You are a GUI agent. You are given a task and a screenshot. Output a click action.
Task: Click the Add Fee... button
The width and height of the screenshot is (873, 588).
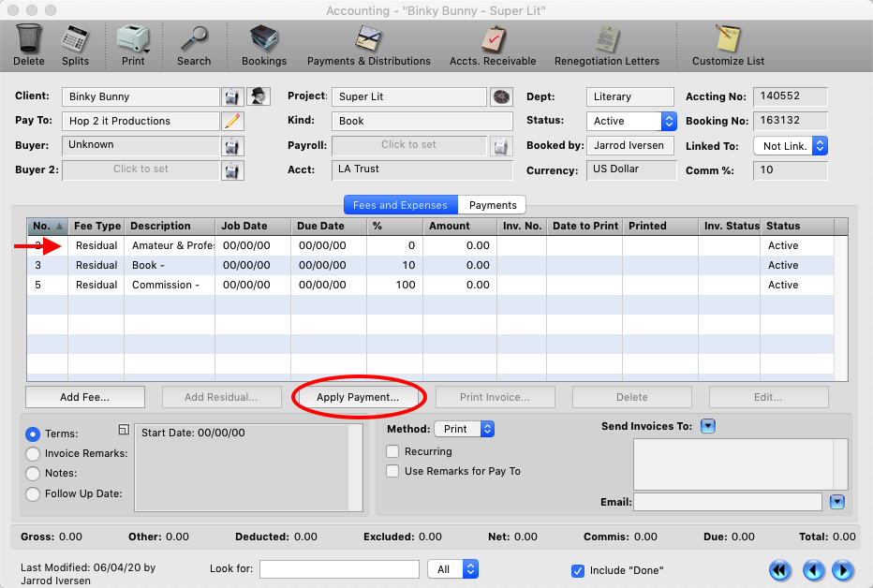pyautogui.click(x=85, y=397)
